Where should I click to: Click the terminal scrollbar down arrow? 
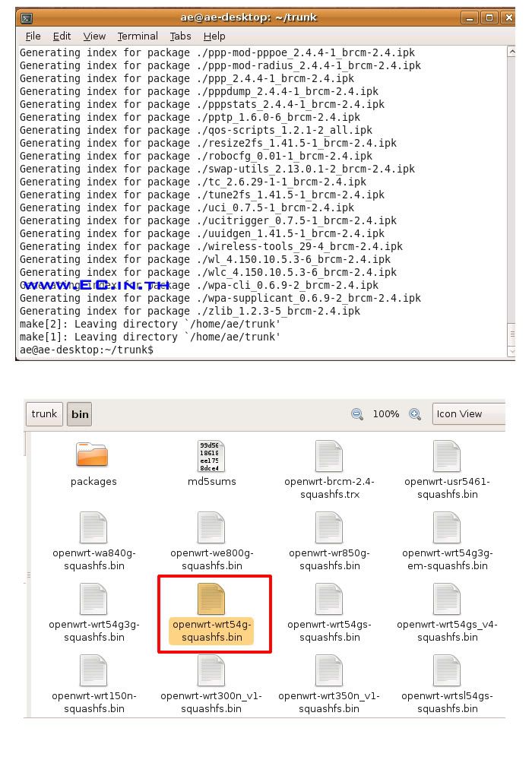[x=511, y=351]
